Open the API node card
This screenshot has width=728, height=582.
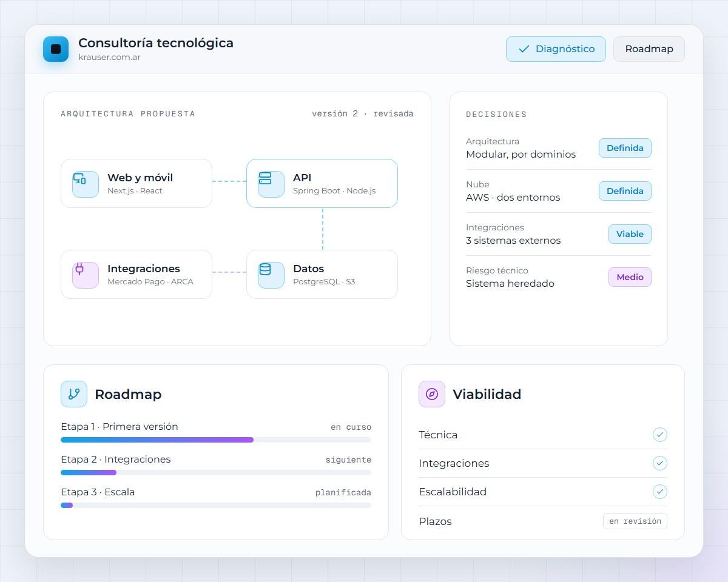[x=322, y=184]
